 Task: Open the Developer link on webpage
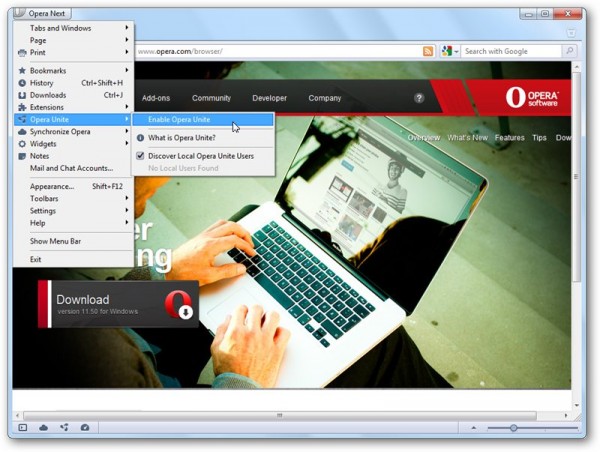point(269,98)
